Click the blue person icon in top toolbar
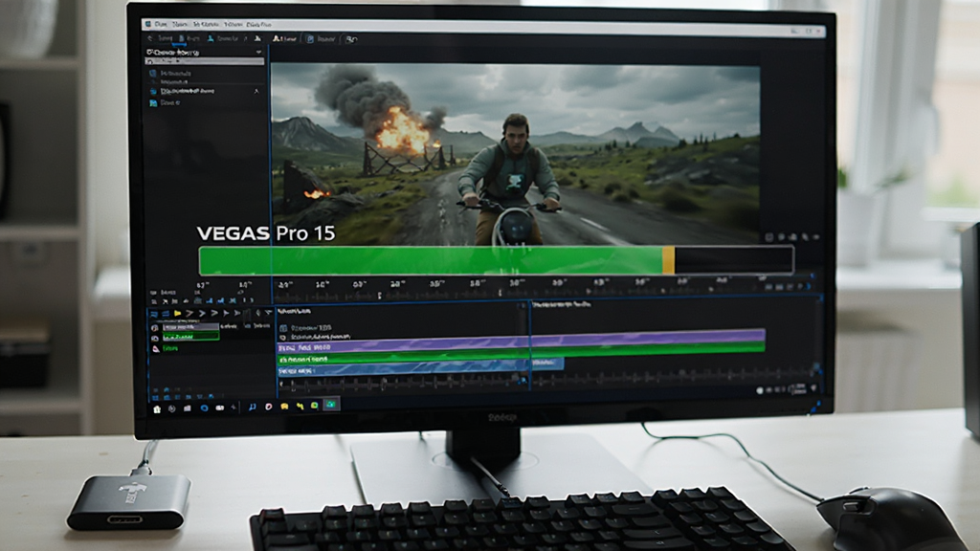The width and height of the screenshot is (980, 551). (211, 38)
